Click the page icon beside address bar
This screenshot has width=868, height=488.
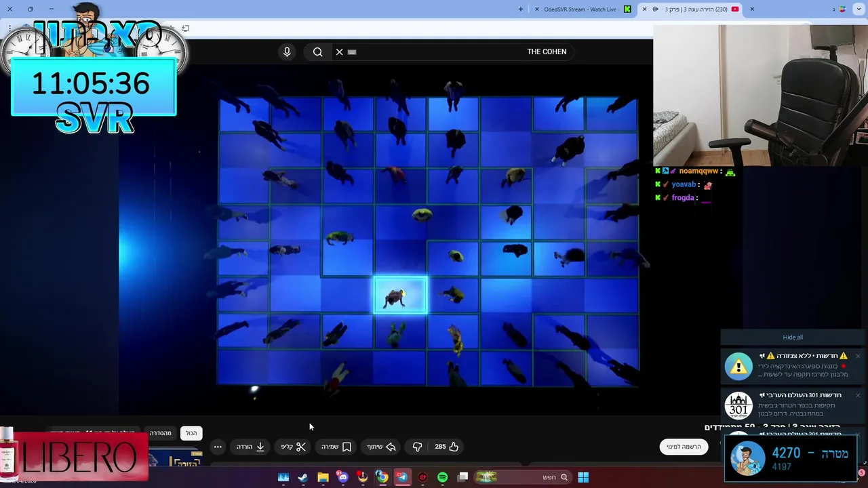click(x=185, y=28)
